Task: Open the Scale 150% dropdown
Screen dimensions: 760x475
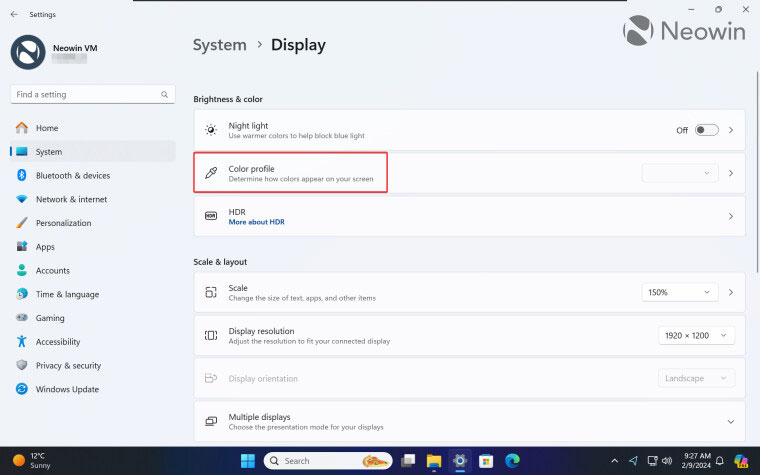Action: click(679, 292)
